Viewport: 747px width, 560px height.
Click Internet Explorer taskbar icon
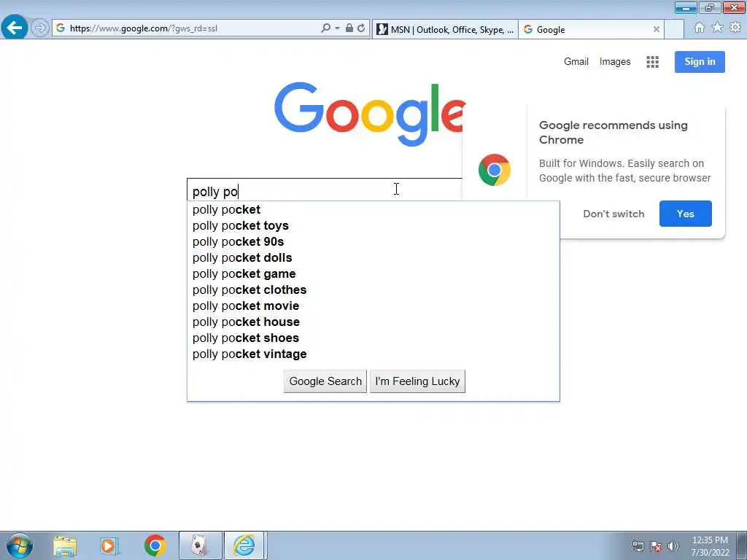point(244,545)
